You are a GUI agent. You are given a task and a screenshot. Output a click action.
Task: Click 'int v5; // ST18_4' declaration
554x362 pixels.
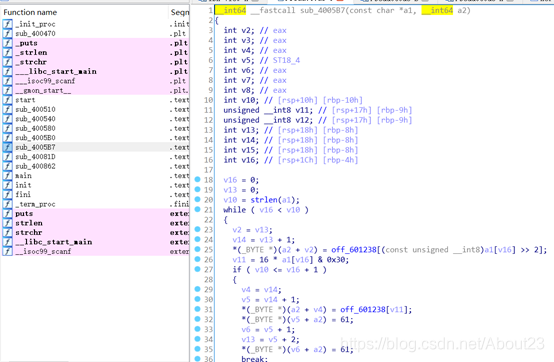pyautogui.click(x=261, y=60)
